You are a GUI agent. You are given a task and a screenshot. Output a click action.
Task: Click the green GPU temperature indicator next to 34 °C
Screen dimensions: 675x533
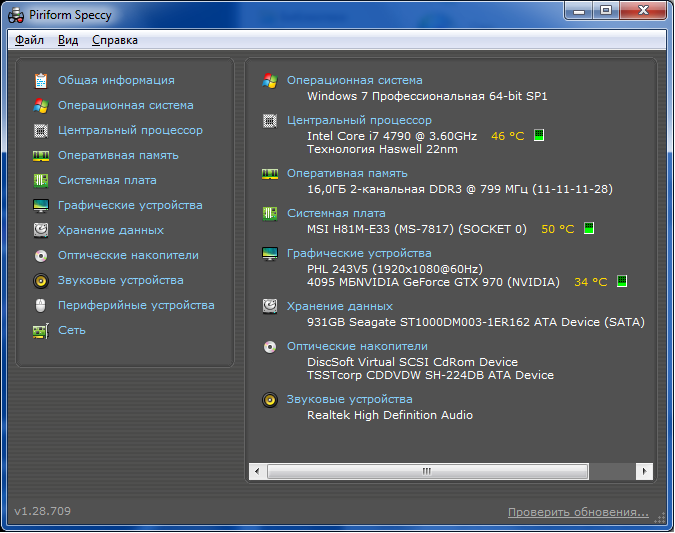point(622,281)
